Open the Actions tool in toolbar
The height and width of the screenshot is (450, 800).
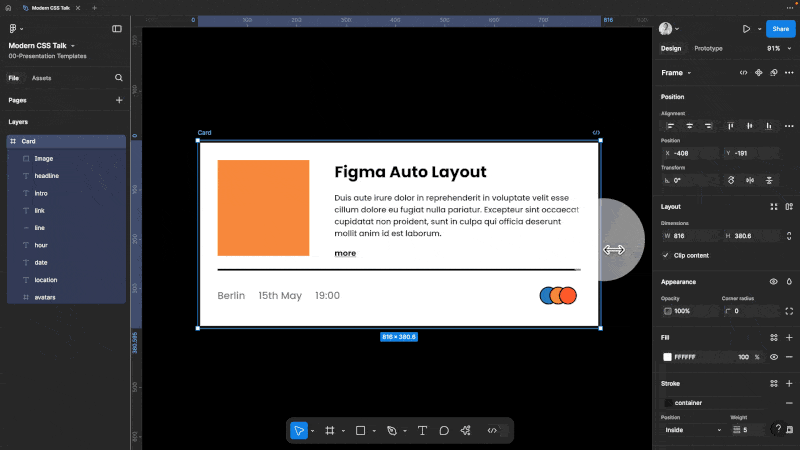(x=465, y=431)
